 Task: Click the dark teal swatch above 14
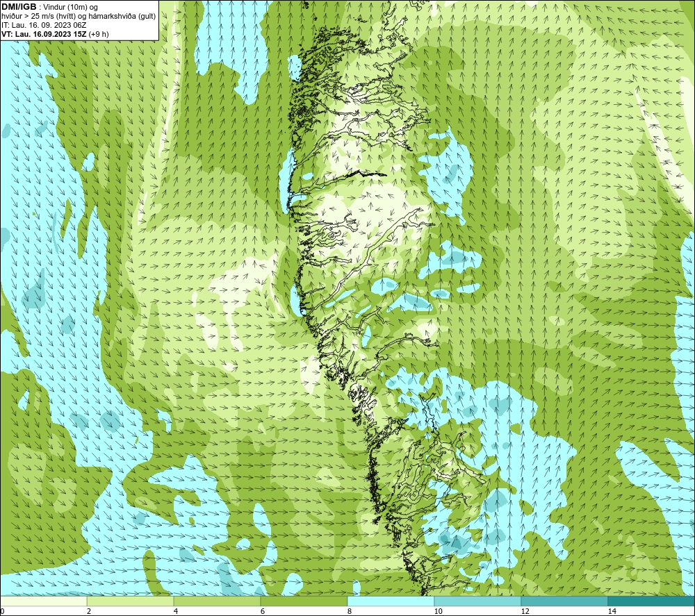click(651, 601)
